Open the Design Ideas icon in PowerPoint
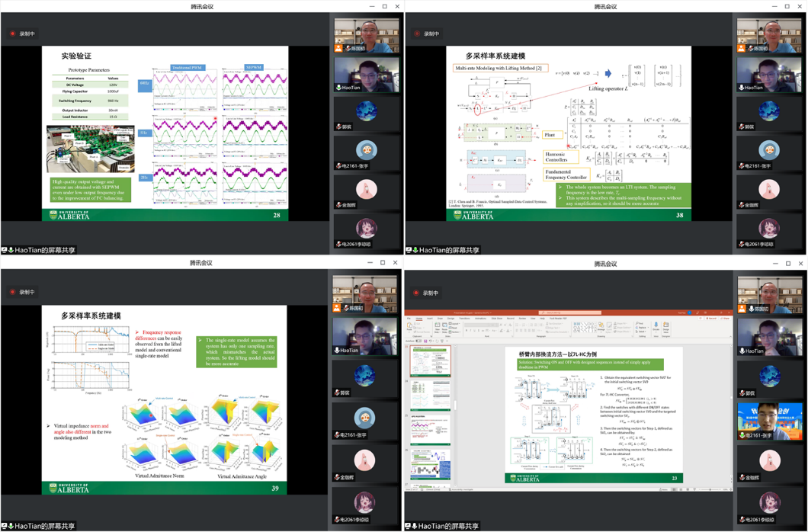The height and width of the screenshot is (532, 808). tap(665, 326)
